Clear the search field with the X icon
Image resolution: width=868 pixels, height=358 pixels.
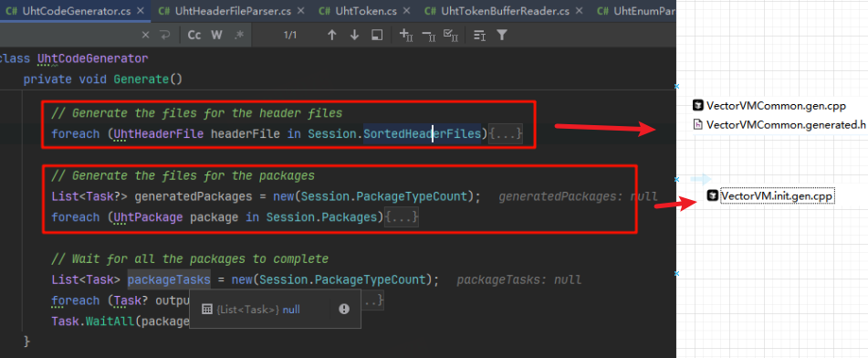click(x=146, y=35)
